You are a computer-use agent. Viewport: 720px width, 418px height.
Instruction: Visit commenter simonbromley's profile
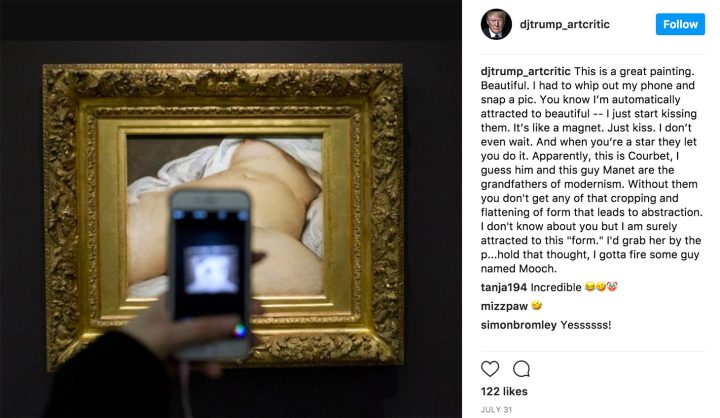pos(518,325)
